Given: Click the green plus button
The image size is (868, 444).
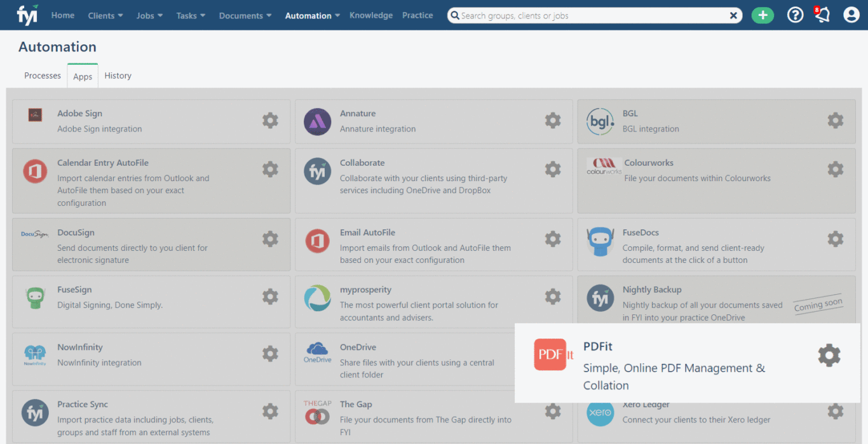Looking at the screenshot, I should click(x=763, y=14).
